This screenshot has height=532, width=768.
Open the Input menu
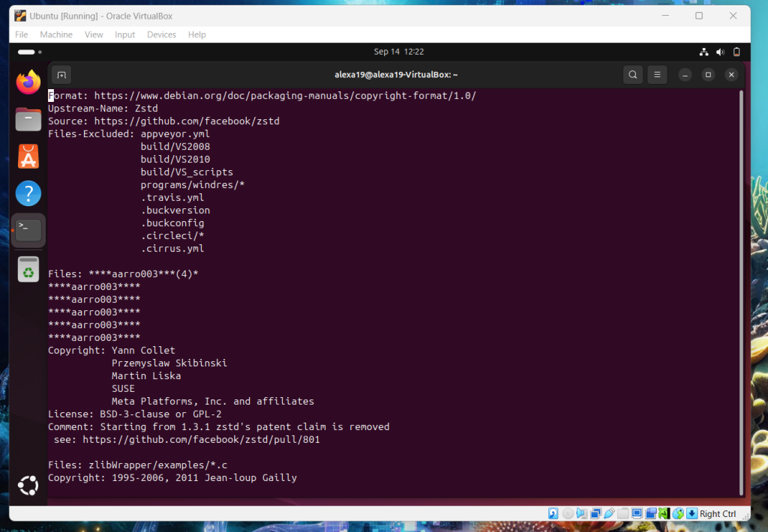point(124,34)
